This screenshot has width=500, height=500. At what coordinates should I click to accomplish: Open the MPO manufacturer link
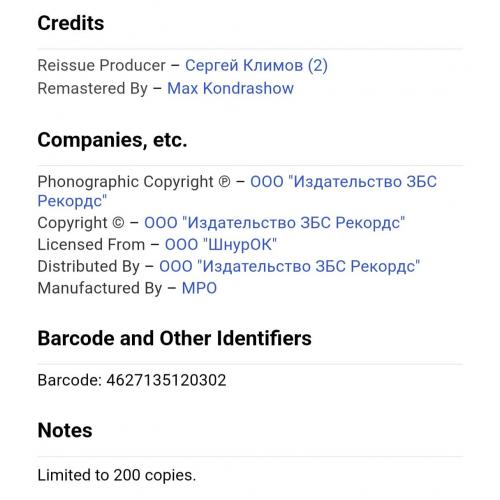[199, 288]
